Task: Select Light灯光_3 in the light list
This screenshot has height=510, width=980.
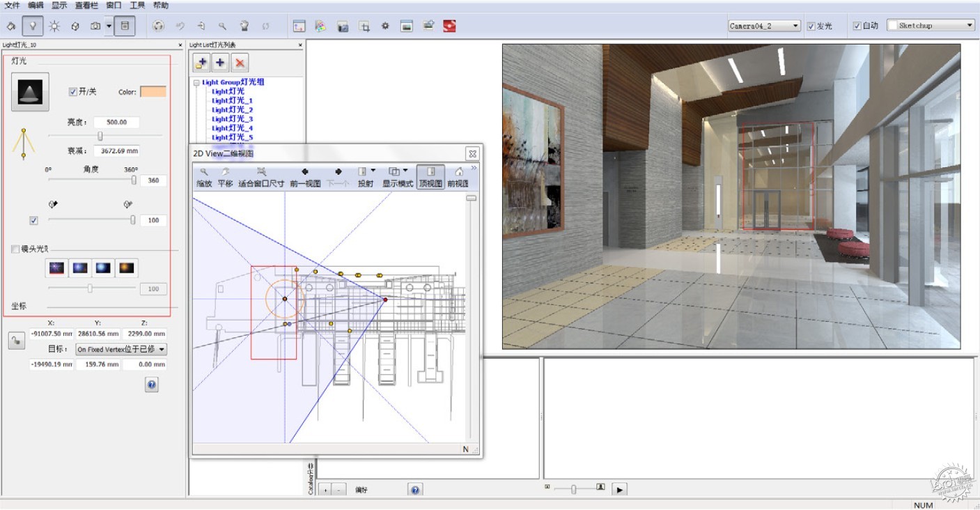Action: pos(232,119)
